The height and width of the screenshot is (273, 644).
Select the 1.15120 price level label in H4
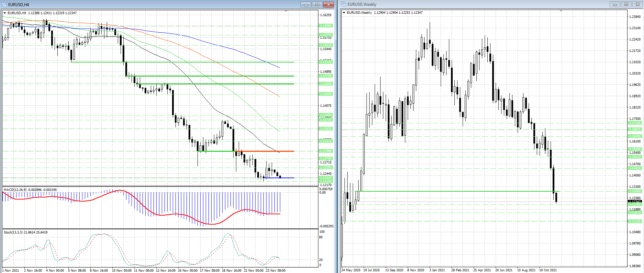tap(326, 62)
